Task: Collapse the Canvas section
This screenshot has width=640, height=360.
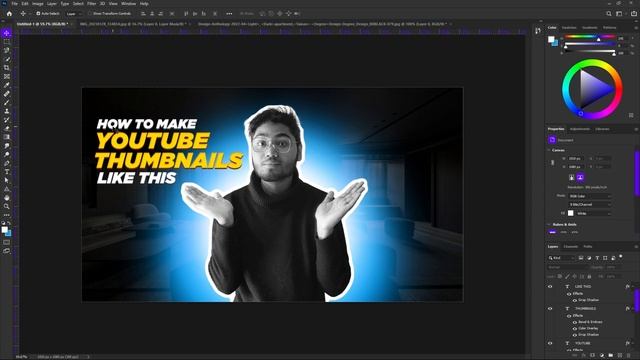Action: pos(549,150)
